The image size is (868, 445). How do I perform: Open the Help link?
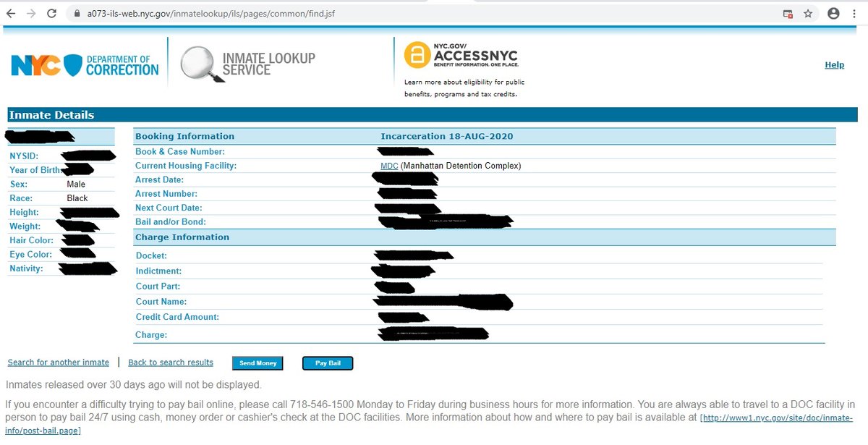(834, 65)
